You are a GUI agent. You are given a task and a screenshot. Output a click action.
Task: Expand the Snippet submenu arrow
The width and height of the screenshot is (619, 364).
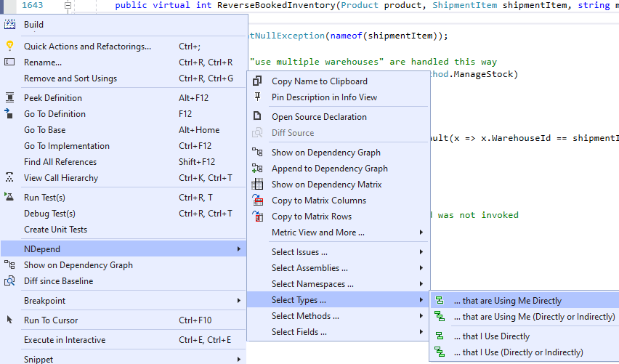pyautogui.click(x=238, y=359)
